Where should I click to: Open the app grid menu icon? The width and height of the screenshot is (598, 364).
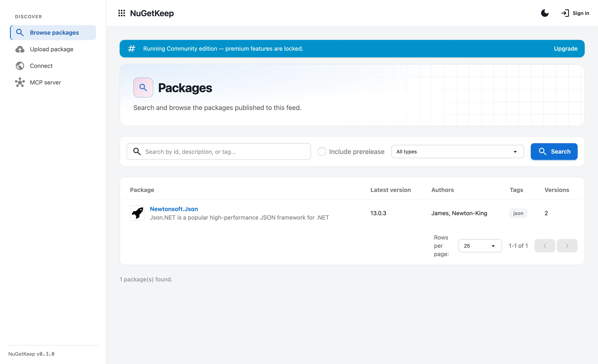(x=121, y=13)
